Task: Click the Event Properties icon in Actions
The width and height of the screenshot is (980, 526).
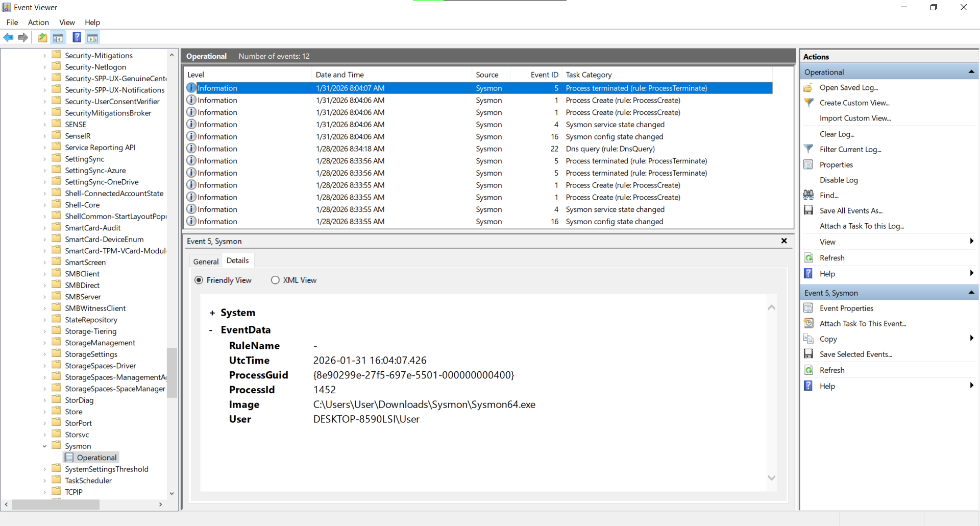Action: 808,308
